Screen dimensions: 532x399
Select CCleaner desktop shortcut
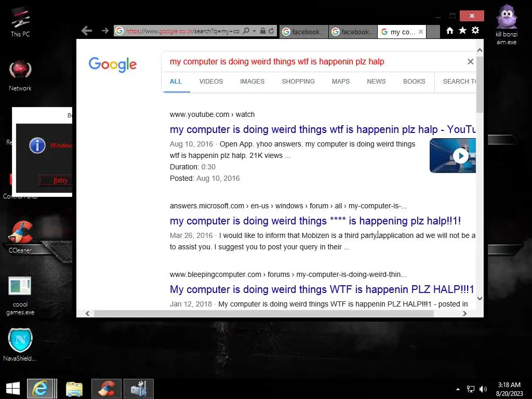[x=20, y=237]
